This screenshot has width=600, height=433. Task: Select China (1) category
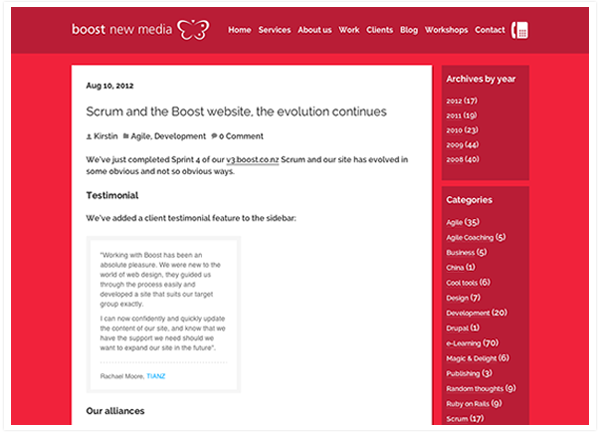[x=461, y=267]
